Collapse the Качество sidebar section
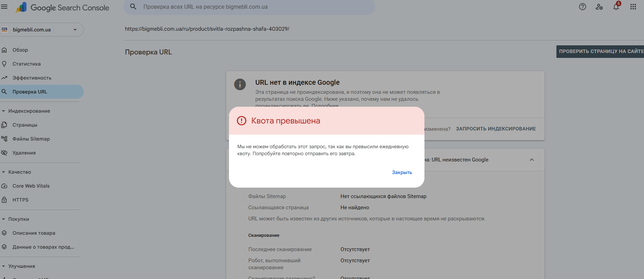 point(3,172)
